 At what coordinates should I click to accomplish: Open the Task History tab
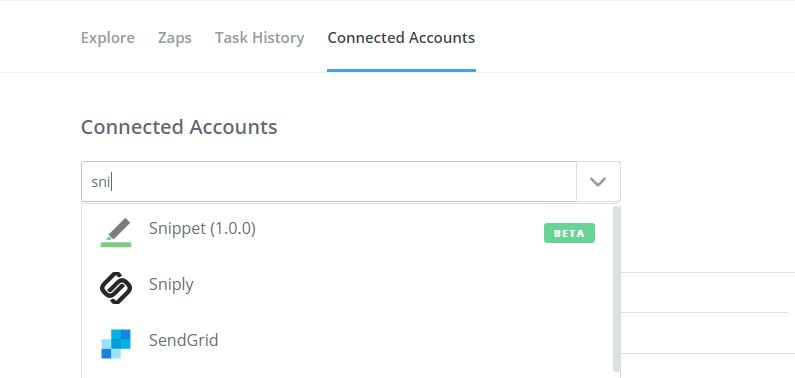(x=260, y=38)
